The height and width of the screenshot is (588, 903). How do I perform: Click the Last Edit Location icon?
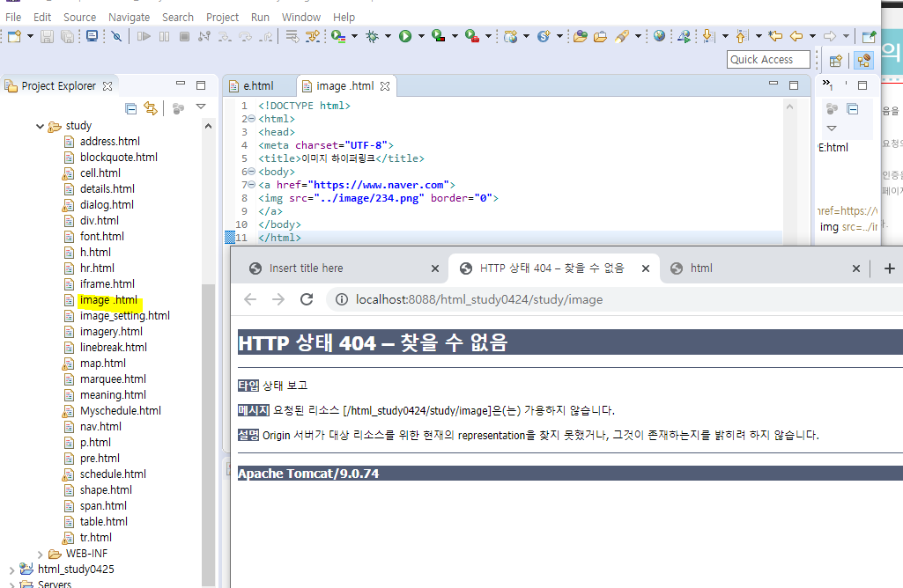(775, 37)
